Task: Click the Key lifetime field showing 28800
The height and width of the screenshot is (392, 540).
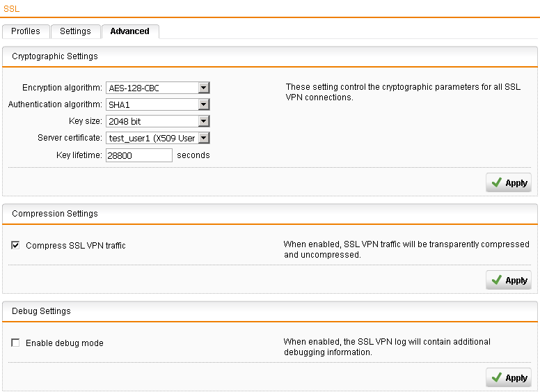Action: tap(138, 155)
